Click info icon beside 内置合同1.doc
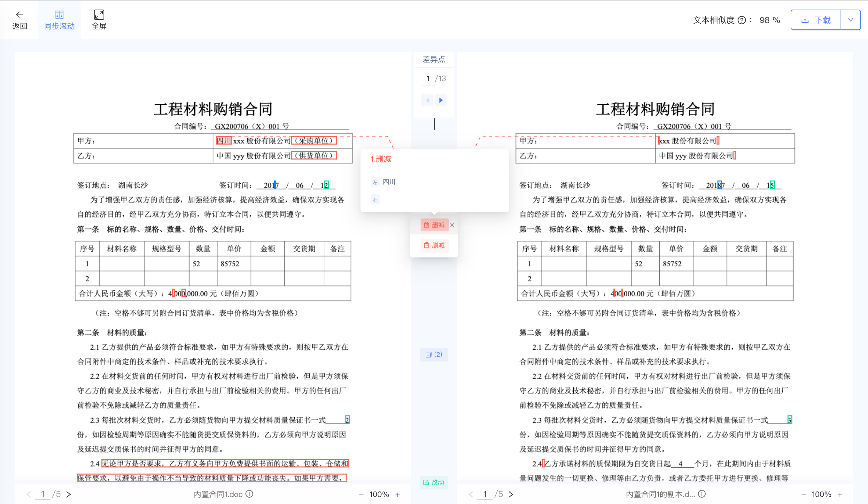Viewport: 868px width, 504px height. (x=250, y=494)
